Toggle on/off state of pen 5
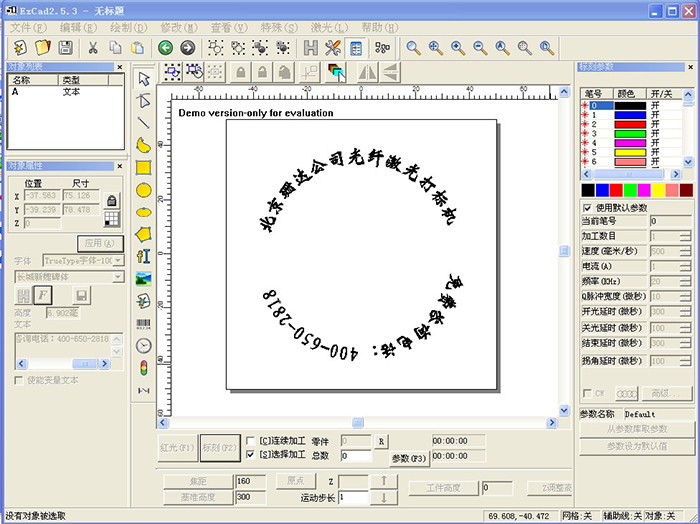700x524 pixels. click(x=655, y=152)
